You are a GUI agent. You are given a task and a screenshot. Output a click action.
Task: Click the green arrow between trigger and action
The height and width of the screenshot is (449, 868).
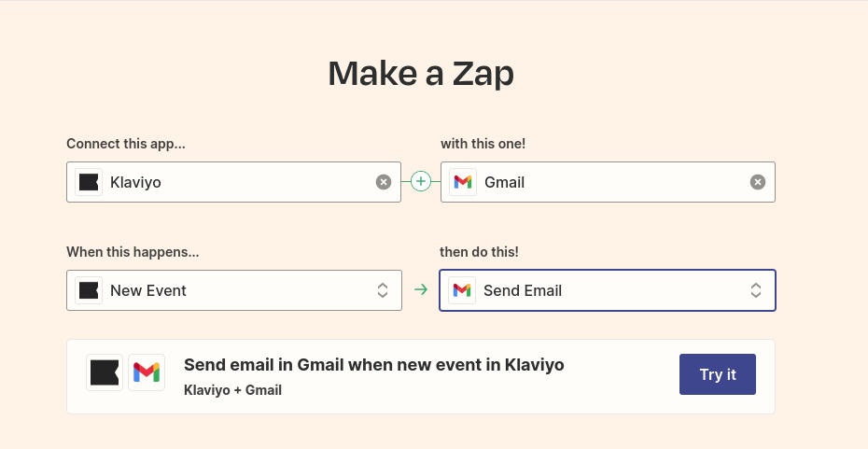tap(421, 290)
